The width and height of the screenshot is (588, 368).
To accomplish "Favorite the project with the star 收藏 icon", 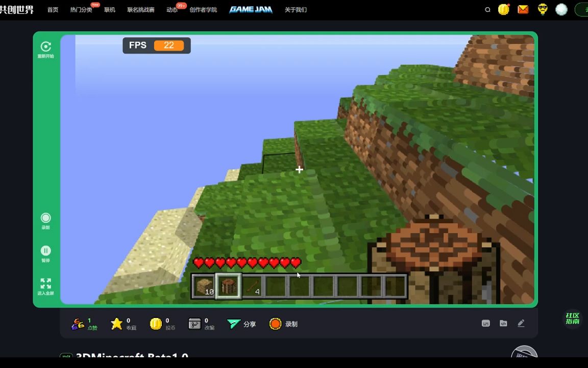I will [x=116, y=324].
